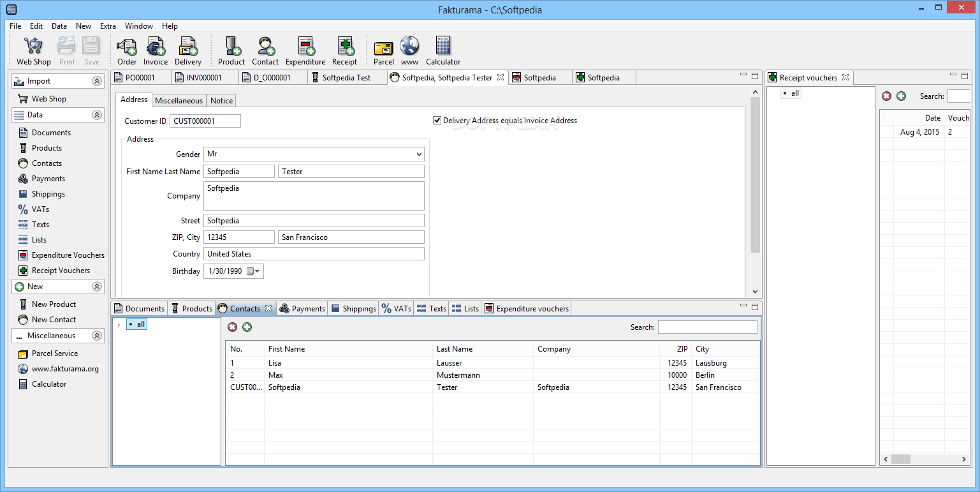This screenshot has width=980, height=492.
Task: Open the Birthday date picker dropdown
Action: tap(257, 271)
